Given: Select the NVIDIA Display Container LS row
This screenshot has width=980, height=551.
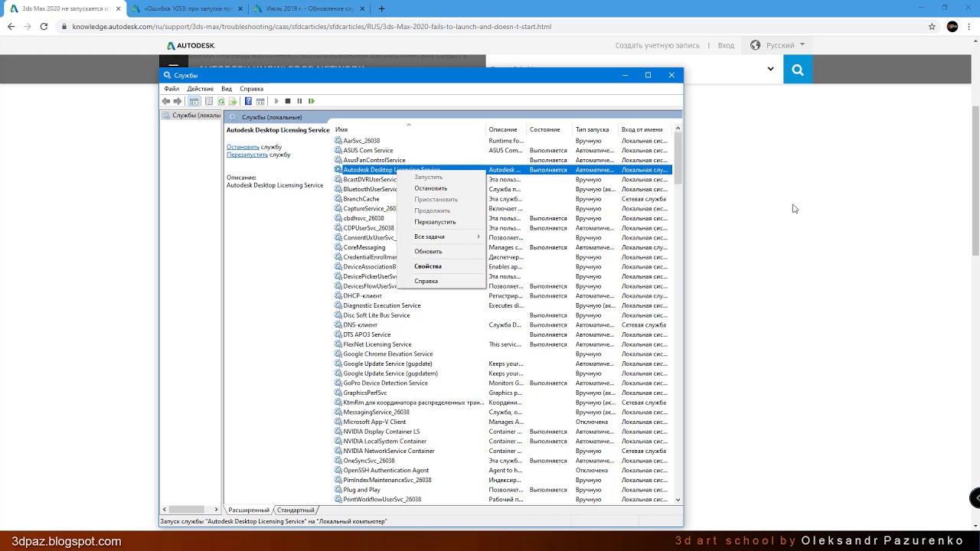Looking at the screenshot, I should (502, 432).
